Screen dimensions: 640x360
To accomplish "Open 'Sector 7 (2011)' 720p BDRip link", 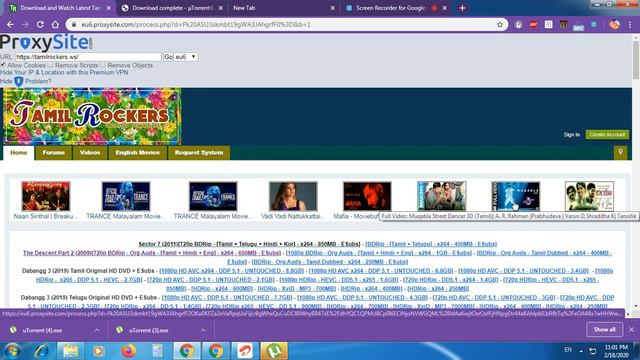I will coord(249,244).
